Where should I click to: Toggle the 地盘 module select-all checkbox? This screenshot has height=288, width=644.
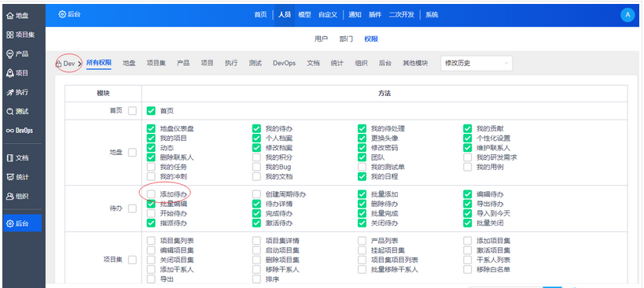click(132, 153)
